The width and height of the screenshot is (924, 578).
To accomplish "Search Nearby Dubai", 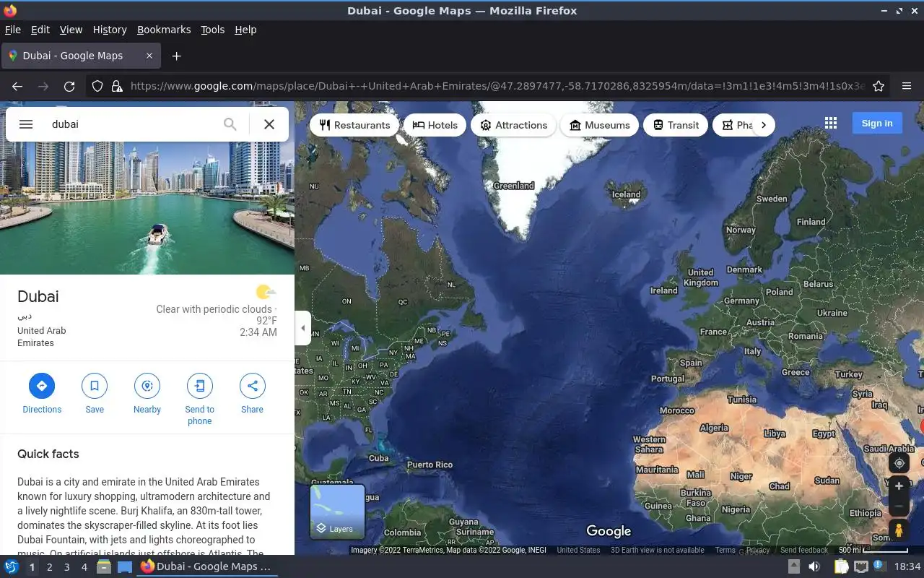I will 147,393.
